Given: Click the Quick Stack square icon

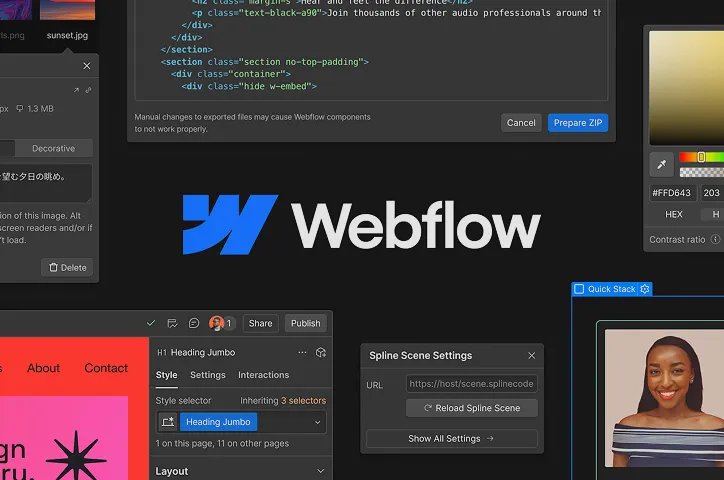Looking at the screenshot, I should pos(579,289).
